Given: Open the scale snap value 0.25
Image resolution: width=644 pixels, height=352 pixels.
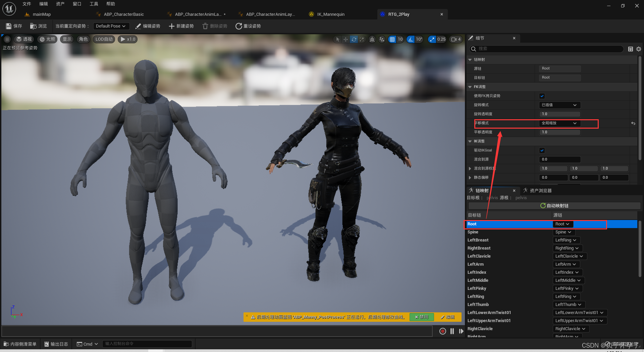Looking at the screenshot, I should [x=441, y=39].
